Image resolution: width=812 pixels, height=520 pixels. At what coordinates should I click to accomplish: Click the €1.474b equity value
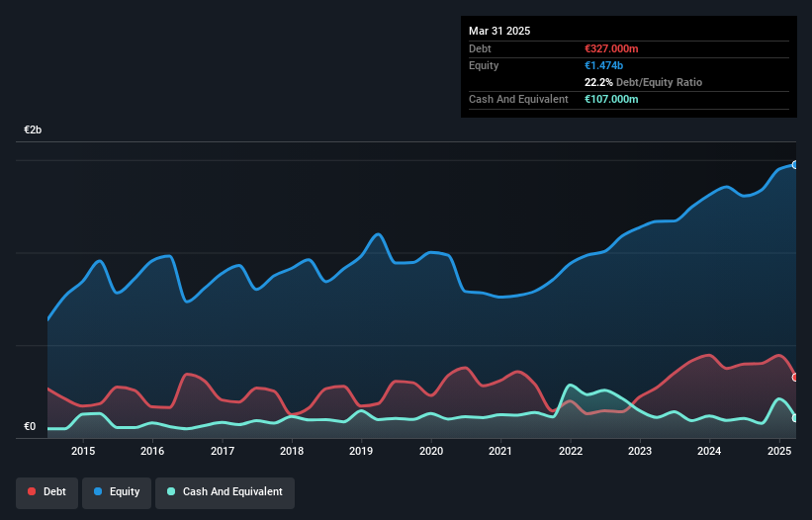[x=604, y=65]
